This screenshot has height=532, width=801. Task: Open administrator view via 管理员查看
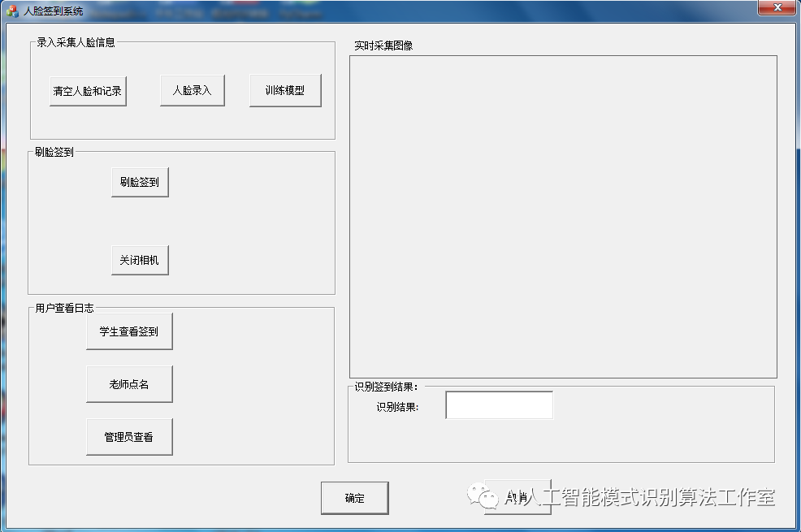pos(129,435)
